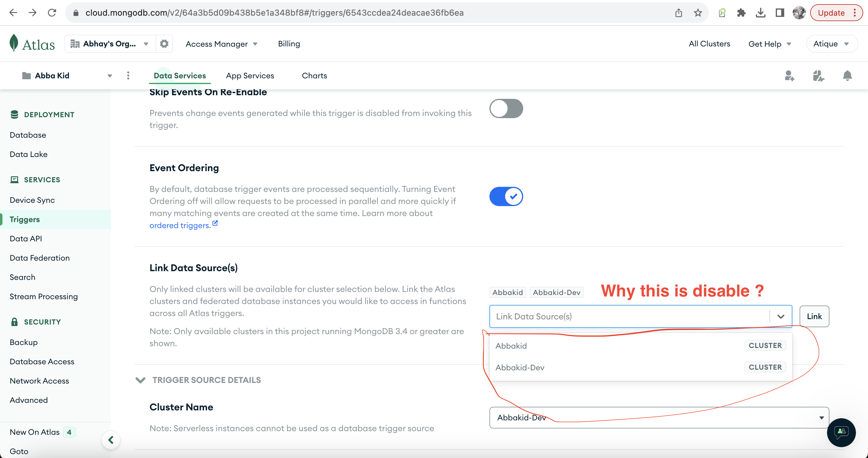Open the Cluster Name Abbakid-Dev select

pyautogui.click(x=659, y=418)
